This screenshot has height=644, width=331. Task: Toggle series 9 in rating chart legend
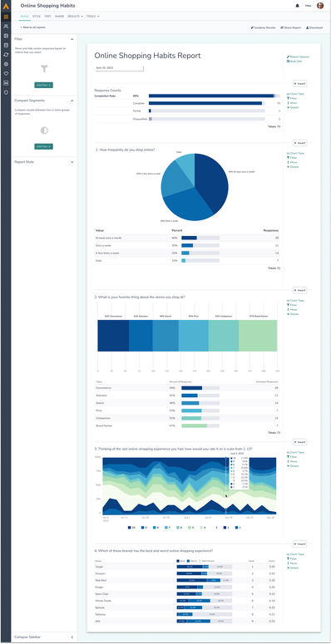click(x=144, y=528)
